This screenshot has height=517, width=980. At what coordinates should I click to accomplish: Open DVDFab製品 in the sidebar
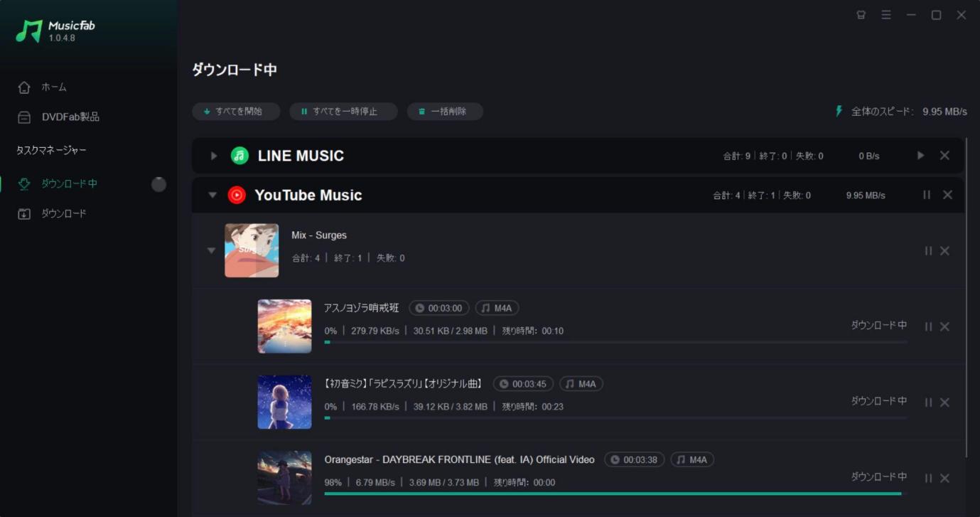click(58, 117)
